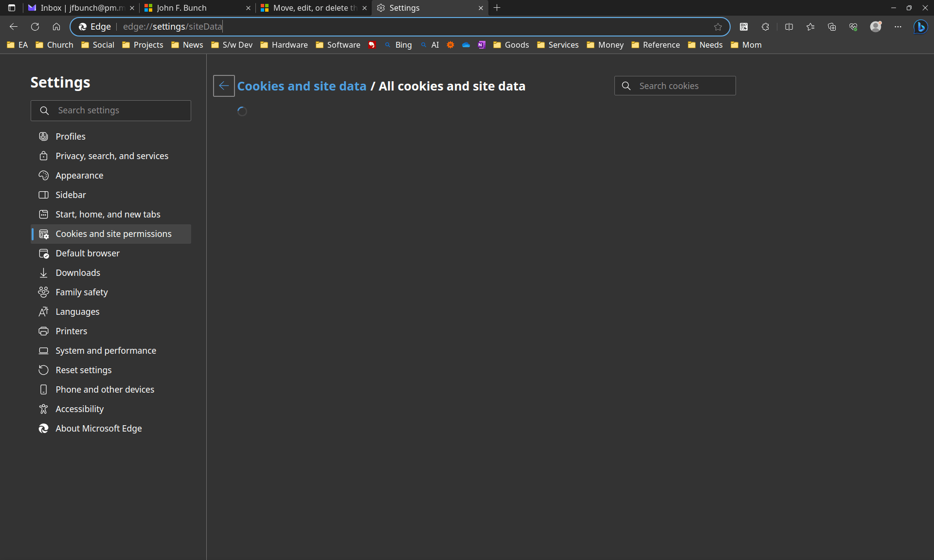Open the Favorites list icon
The image size is (934, 560).
pyautogui.click(x=810, y=27)
